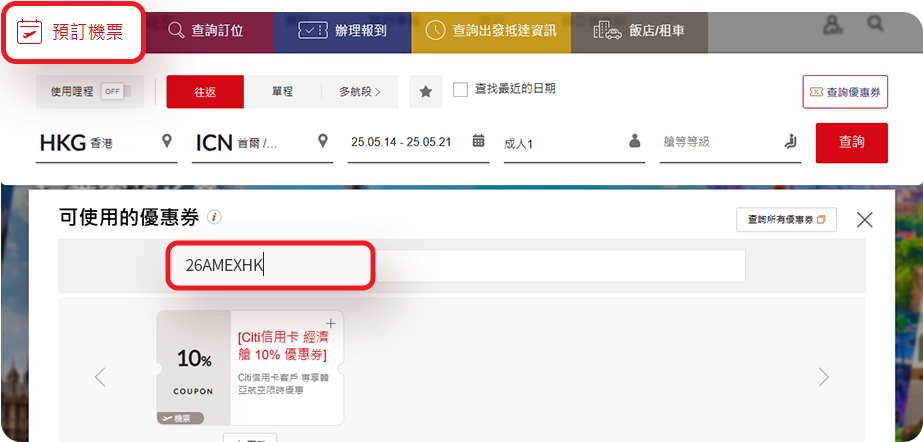Toggle the 使用哩程 mileage switch
Screen dimensions: 923x442
point(113,91)
